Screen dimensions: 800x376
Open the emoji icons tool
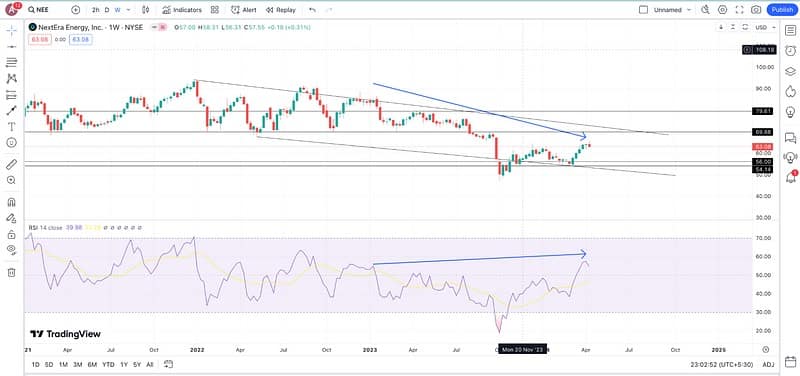click(x=11, y=142)
